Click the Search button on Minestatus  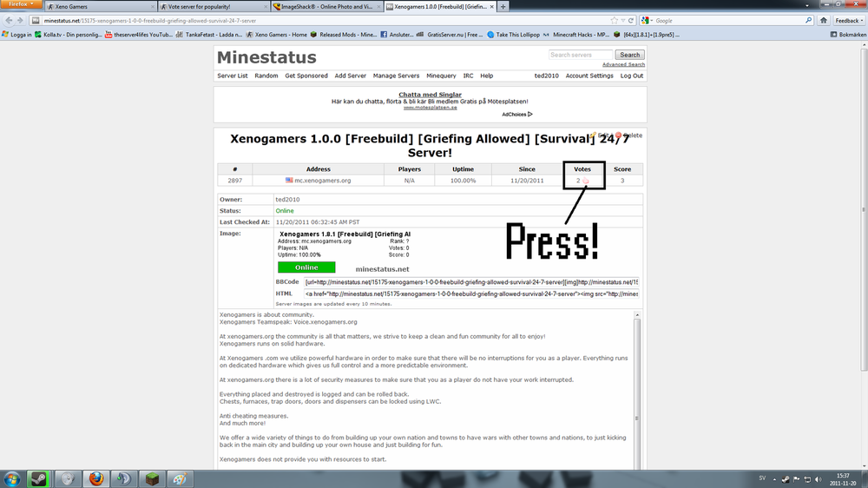(x=629, y=55)
